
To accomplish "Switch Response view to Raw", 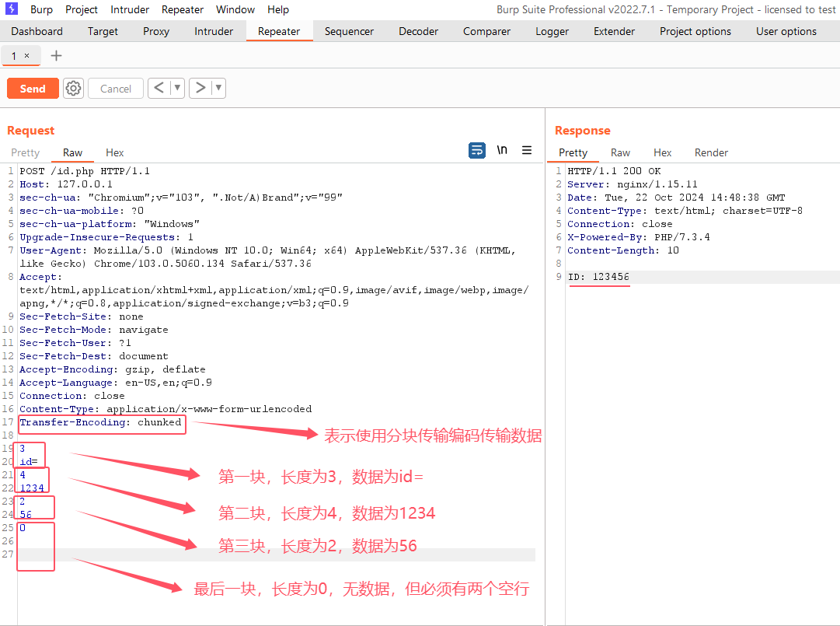I will click(620, 152).
